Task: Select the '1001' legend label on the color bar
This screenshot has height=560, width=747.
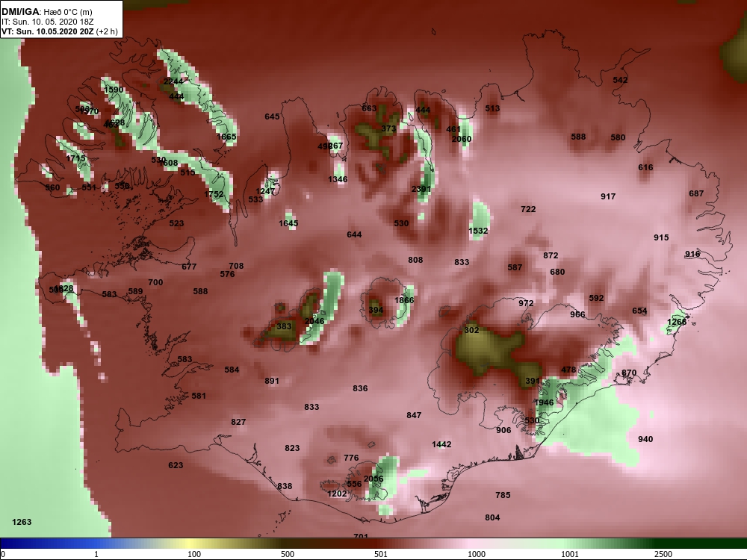Action: click(570, 554)
